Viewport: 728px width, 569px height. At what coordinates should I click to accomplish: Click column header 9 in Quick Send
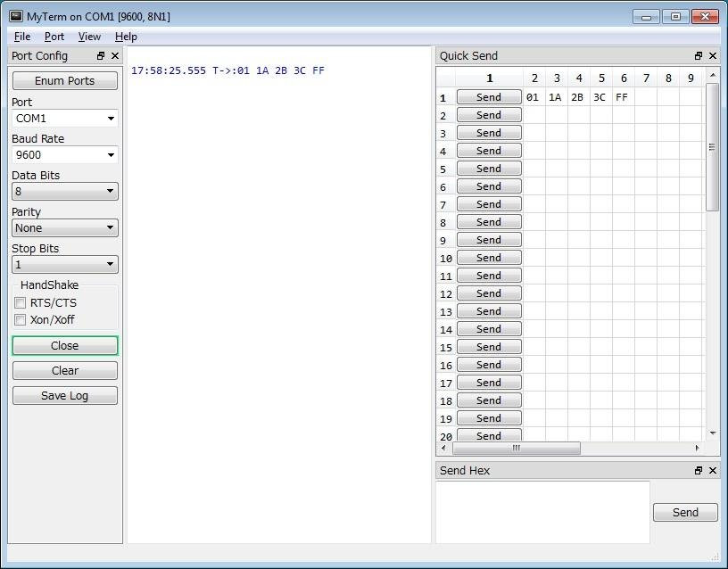691,78
